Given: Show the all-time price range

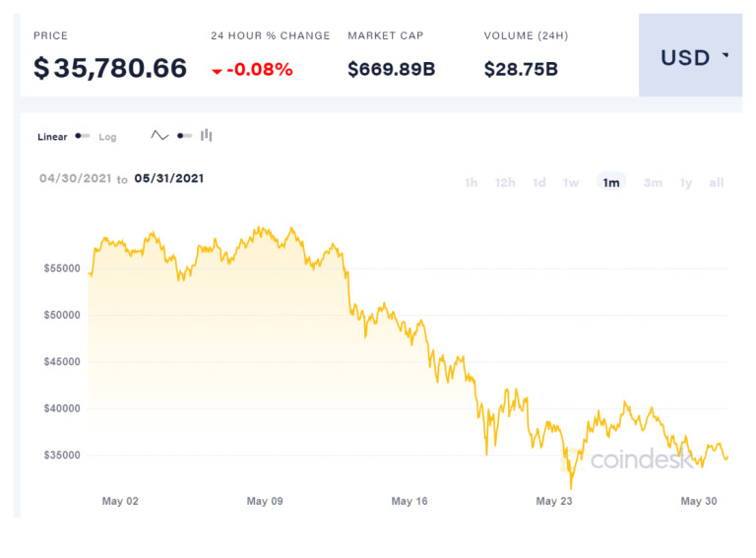Looking at the screenshot, I should click(x=717, y=182).
